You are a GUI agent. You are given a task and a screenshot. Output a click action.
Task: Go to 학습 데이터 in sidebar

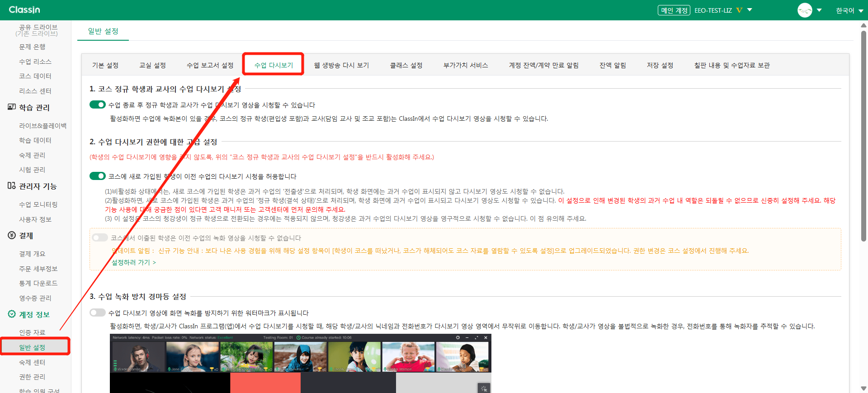35,140
